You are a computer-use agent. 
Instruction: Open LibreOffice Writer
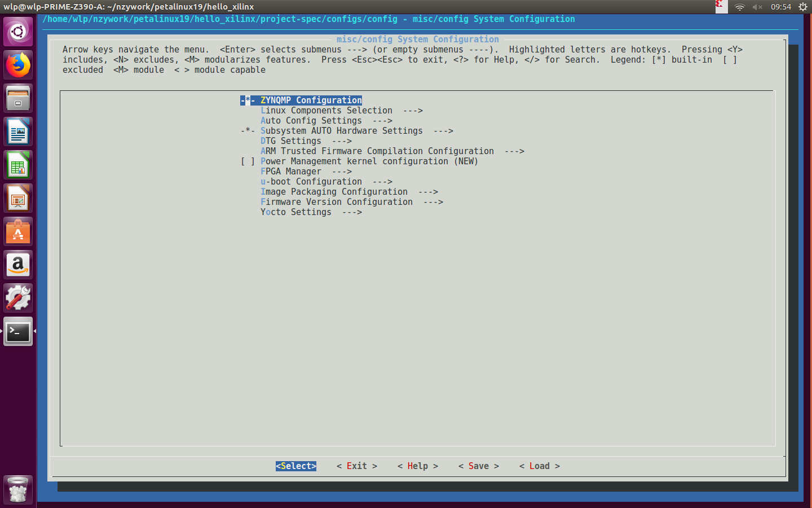18,131
